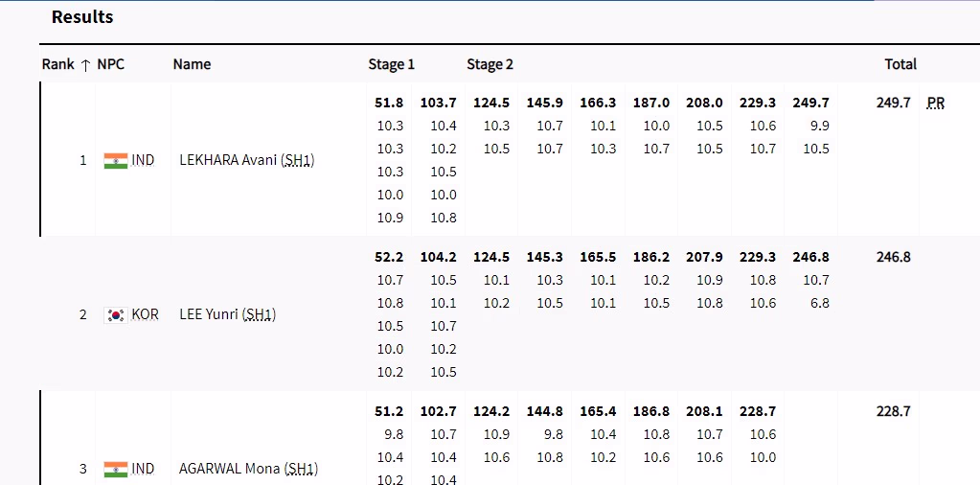This screenshot has height=485, width=980.
Task: Click the NPC column header
Action: coord(111,64)
